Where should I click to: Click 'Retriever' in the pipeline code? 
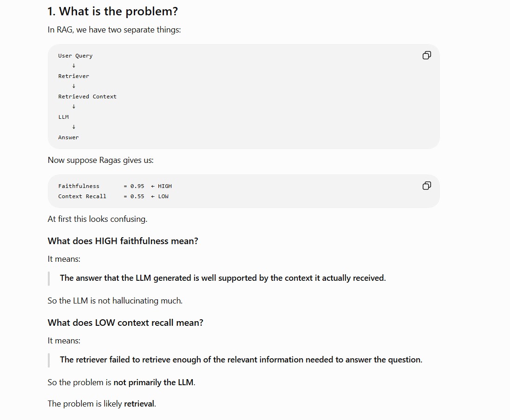(x=73, y=76)
